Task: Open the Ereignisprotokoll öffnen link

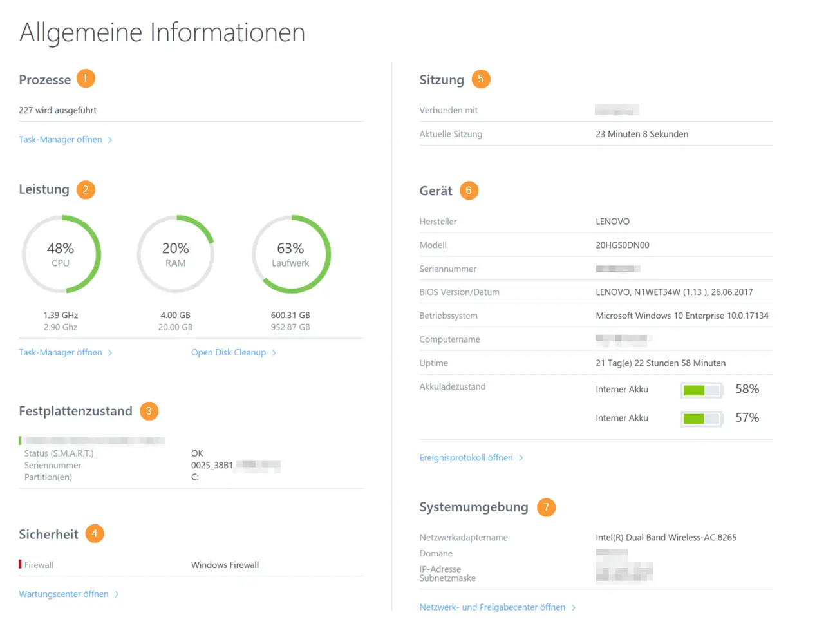Action: tap(471, 458)
